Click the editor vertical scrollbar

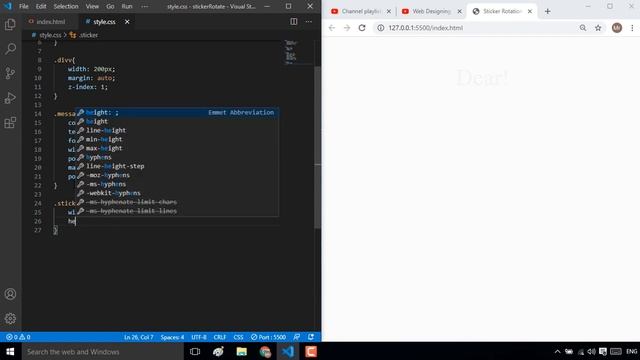318,147
